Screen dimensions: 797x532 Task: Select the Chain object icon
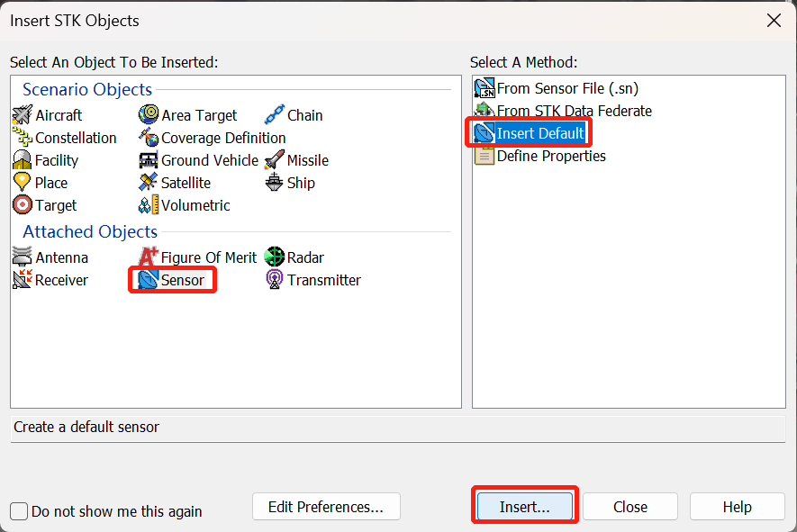pos(275,115)
